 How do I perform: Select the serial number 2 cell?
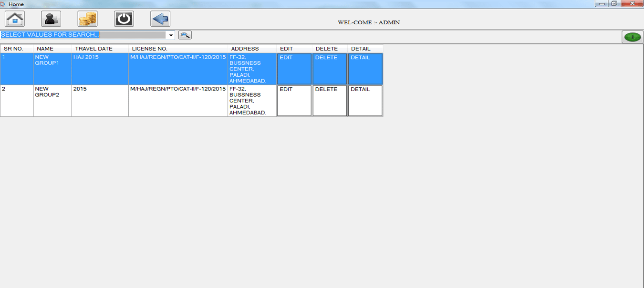pyautogui.click(x=17, y=101)
